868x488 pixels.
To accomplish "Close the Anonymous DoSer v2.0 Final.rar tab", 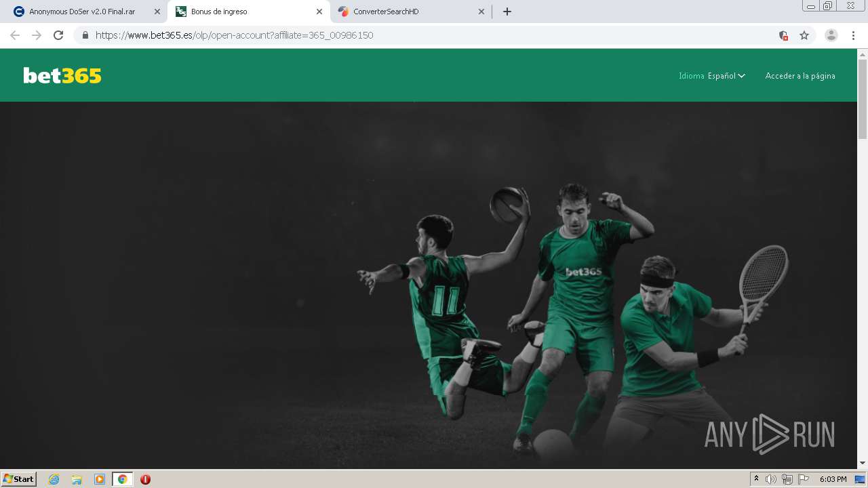I will [x=157, y=12].
